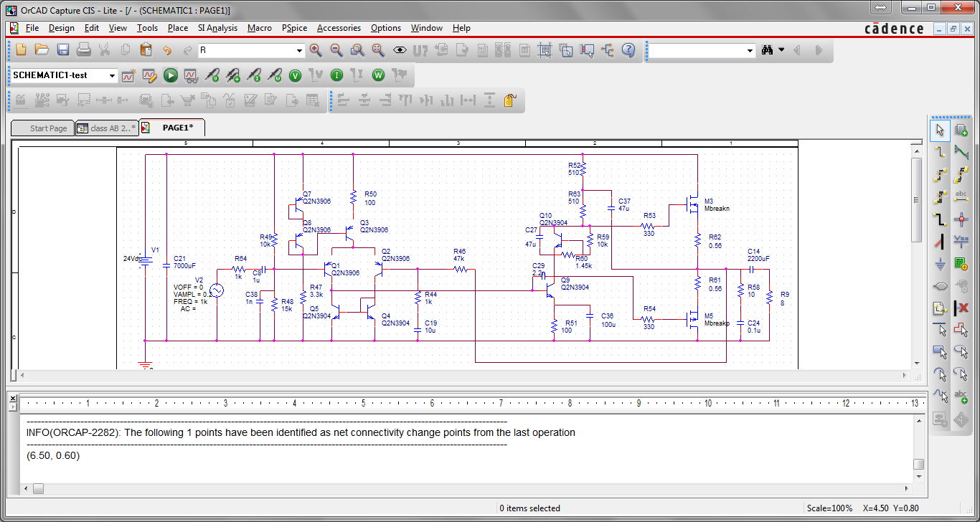Click the Place Wire tool
The width and height of the screenshot is (980, 522).
941,152
